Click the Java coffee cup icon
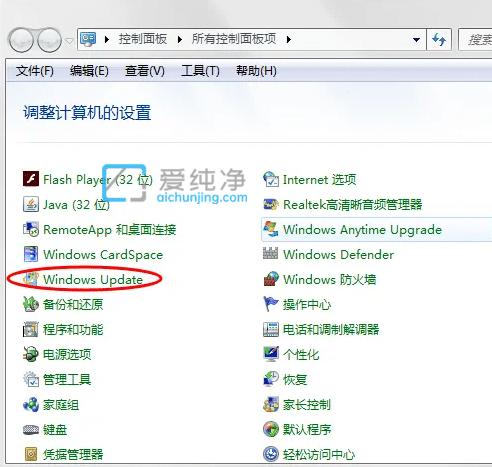Viewport: 492px width, 467px height. pos(31,204)
